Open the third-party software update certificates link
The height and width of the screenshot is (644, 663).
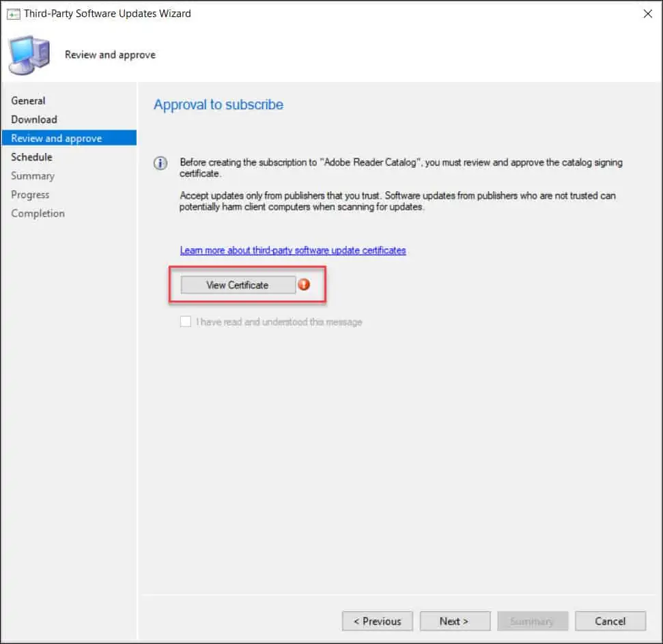pyautogui.click(x=293, y=251)
